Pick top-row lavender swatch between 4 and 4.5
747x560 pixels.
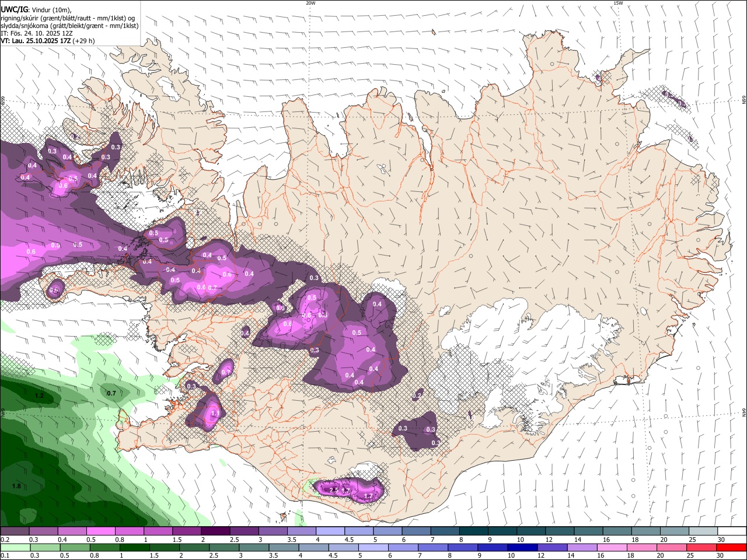pyautogui.click(x=330, y=531)
